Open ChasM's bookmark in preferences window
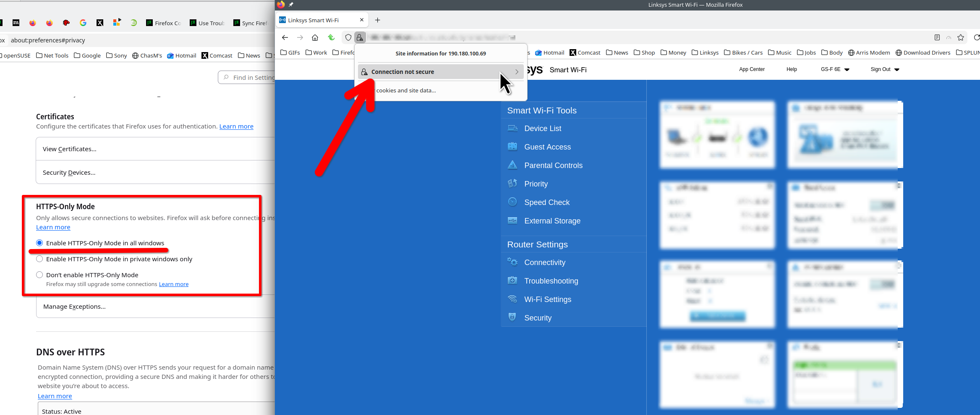Viewport: 980px width, 415px height. [x=147, y=55]
